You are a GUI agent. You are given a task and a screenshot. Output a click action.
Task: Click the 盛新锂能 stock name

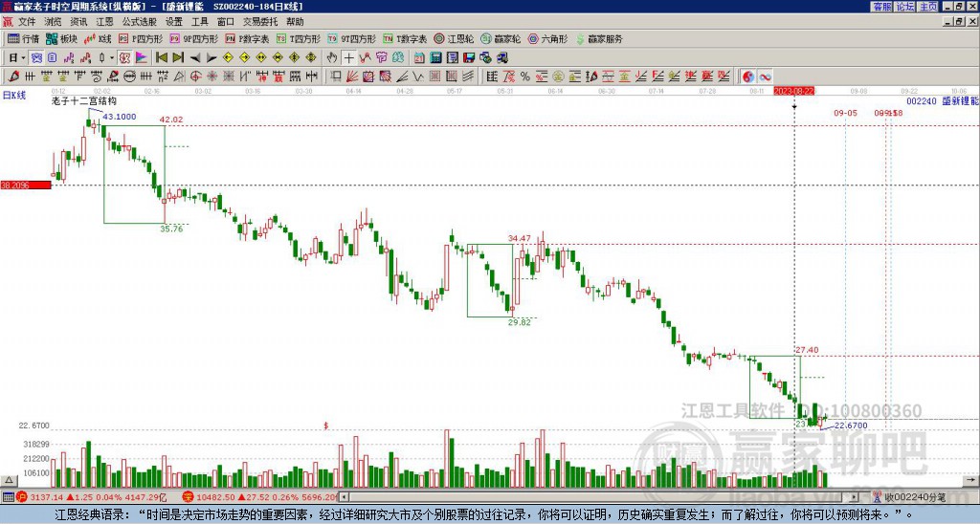(960, 101)
